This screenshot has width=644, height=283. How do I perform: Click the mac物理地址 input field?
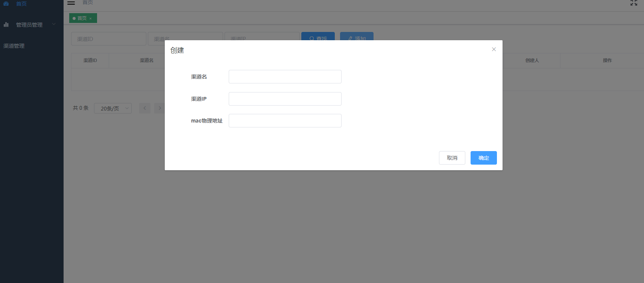[x=285, y=121]
